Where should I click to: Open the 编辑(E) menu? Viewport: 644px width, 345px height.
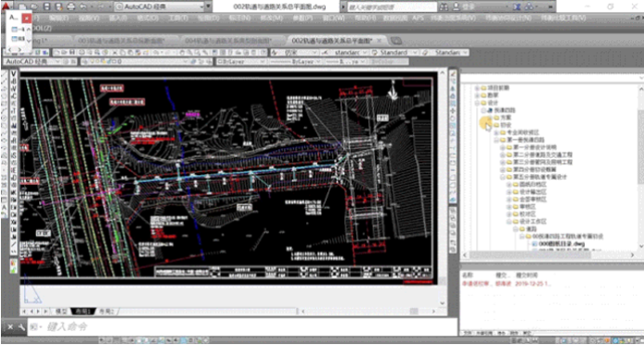[58, 19]
